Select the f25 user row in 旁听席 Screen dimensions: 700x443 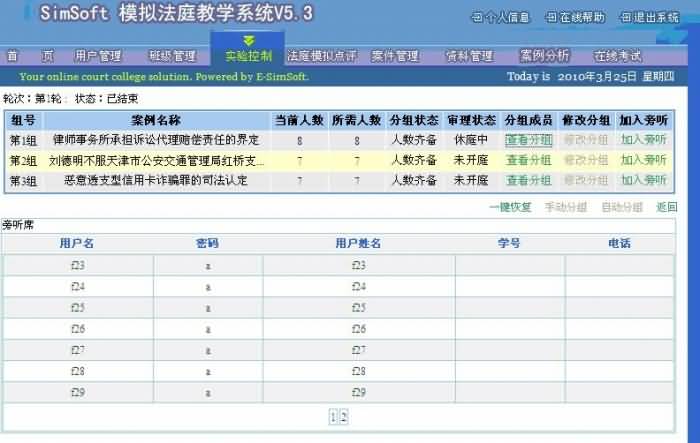77,307
